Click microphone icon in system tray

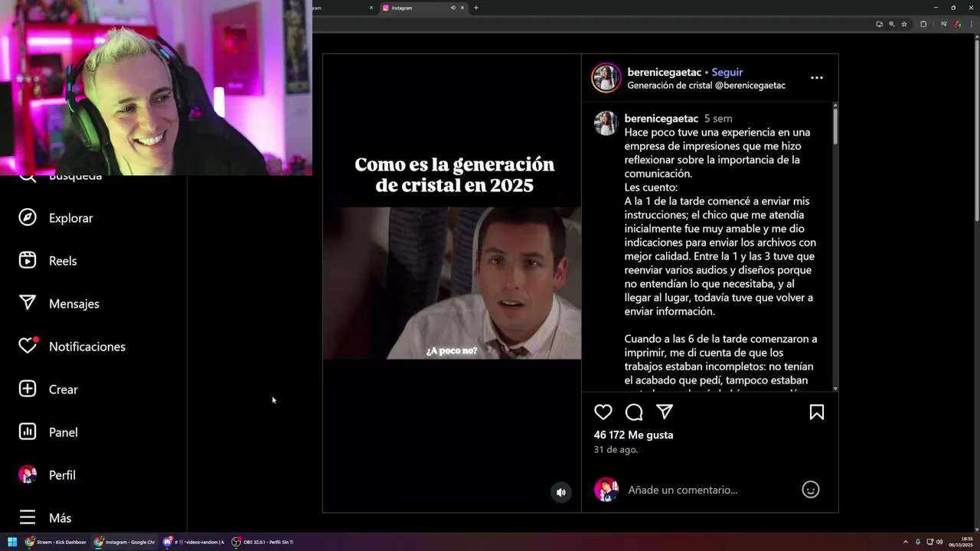point(918,542)
